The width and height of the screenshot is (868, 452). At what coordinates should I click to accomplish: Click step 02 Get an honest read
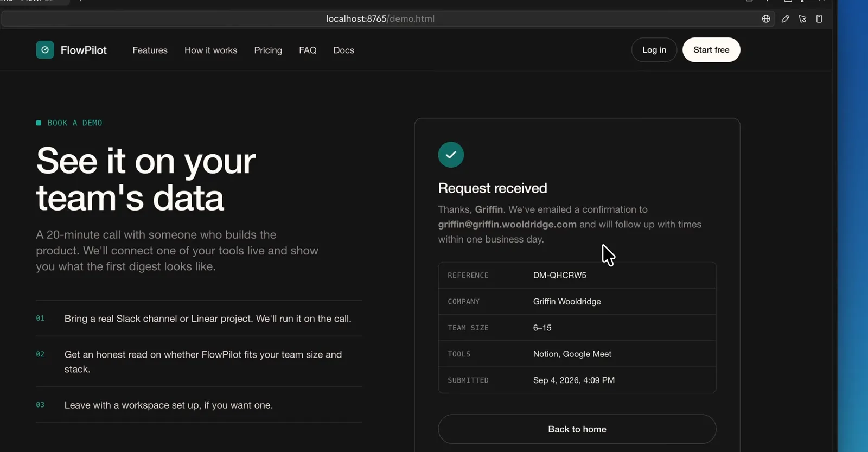click(x=199, y=361)
